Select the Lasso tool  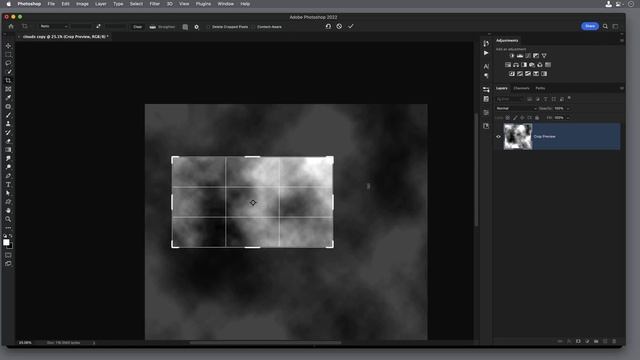[8, 63]
